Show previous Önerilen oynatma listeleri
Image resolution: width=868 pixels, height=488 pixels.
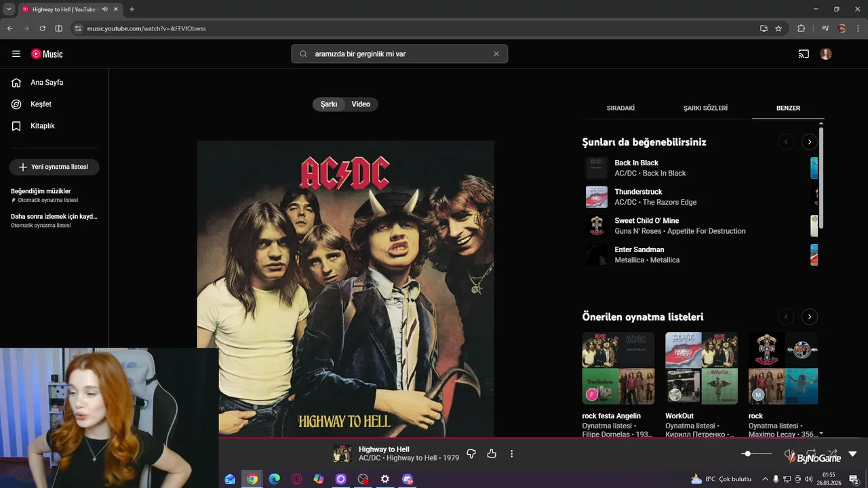click(786, 317)
